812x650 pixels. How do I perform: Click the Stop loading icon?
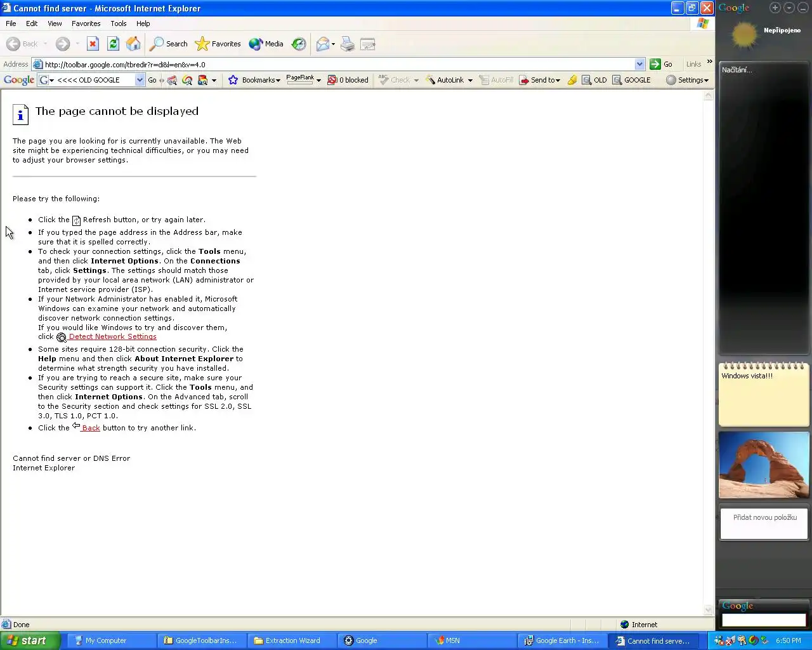pos(93,44)
